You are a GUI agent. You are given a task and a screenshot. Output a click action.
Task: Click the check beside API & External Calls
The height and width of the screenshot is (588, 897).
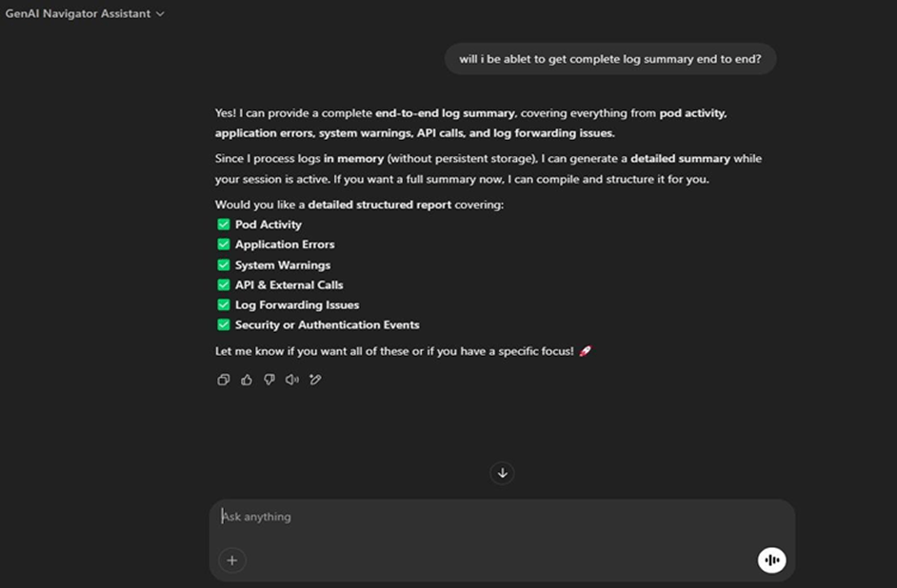(x=223, y=284)
